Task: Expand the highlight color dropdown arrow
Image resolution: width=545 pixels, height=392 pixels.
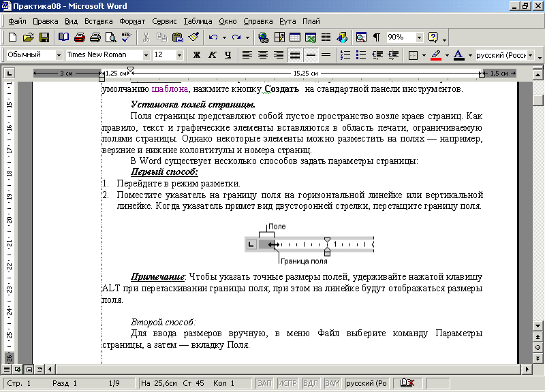Action: coord(447,55)
